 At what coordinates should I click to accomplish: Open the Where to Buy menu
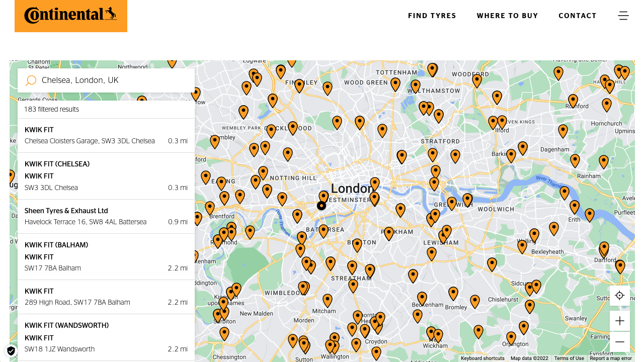tap(508, 16)
